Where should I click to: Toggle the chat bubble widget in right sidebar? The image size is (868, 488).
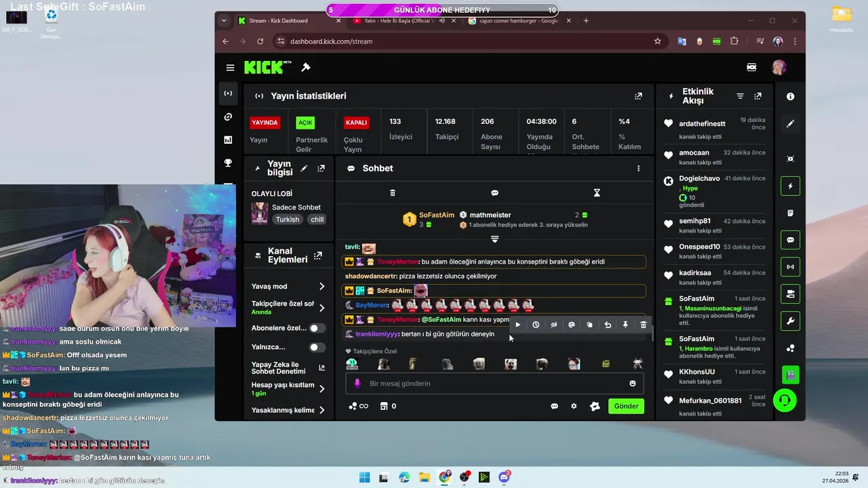coord(790,240)
